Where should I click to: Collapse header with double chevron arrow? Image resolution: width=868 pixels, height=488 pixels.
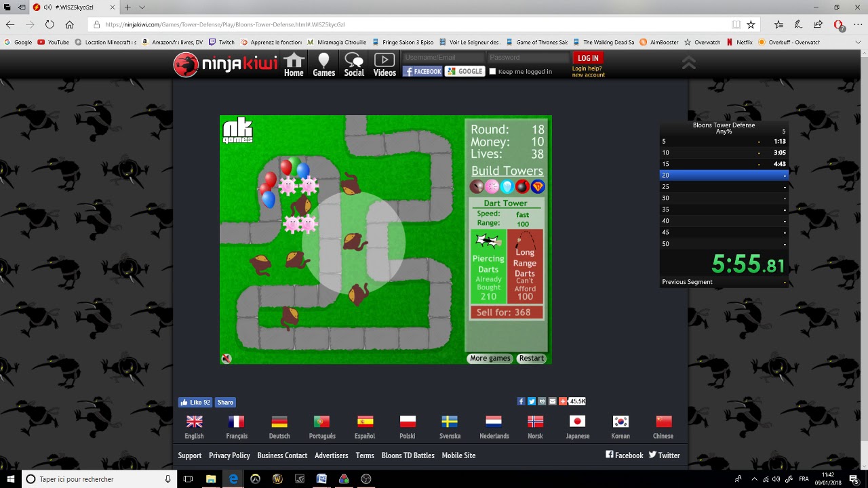click(x=688, y=63)
